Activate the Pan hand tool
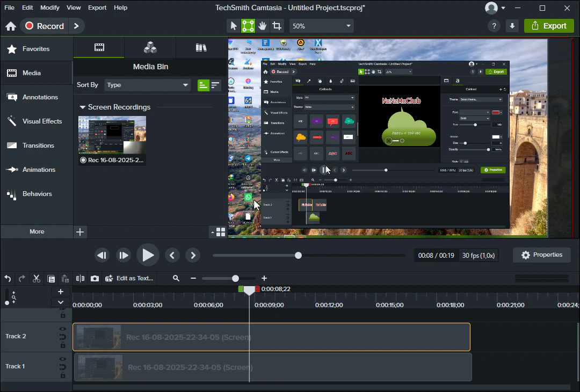580x392 pixels. (x=262, y=26)
